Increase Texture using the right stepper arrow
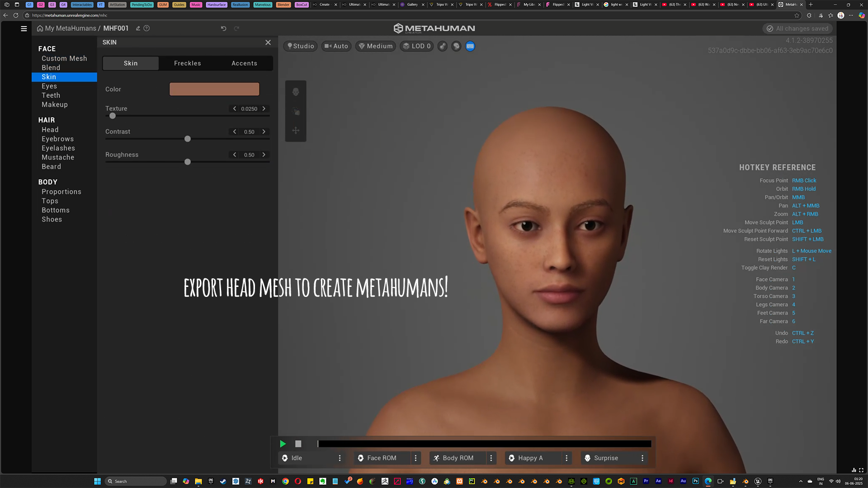 (264, 108)
